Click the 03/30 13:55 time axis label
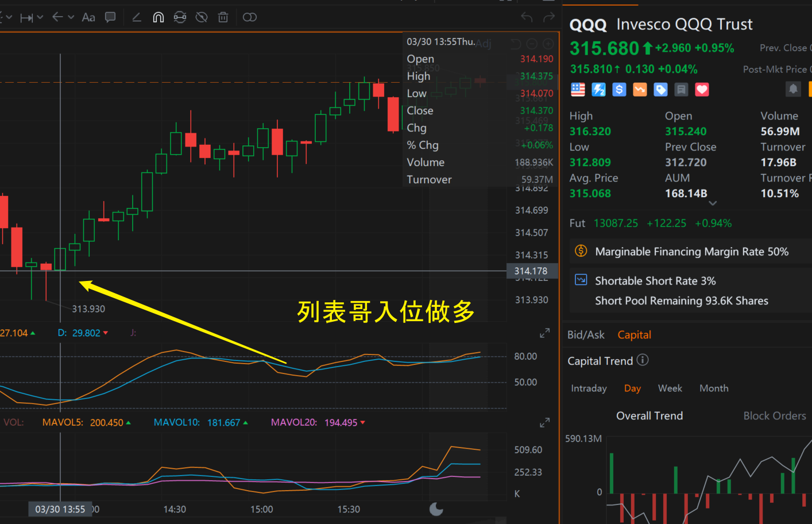 pos(60,509)
